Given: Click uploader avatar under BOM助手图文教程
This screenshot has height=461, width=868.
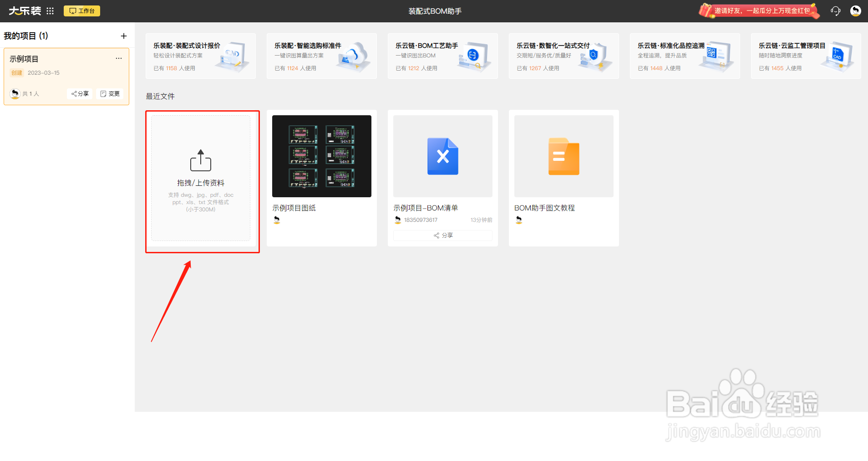Looking at the screenshot, I should click(x=519, y=220).
